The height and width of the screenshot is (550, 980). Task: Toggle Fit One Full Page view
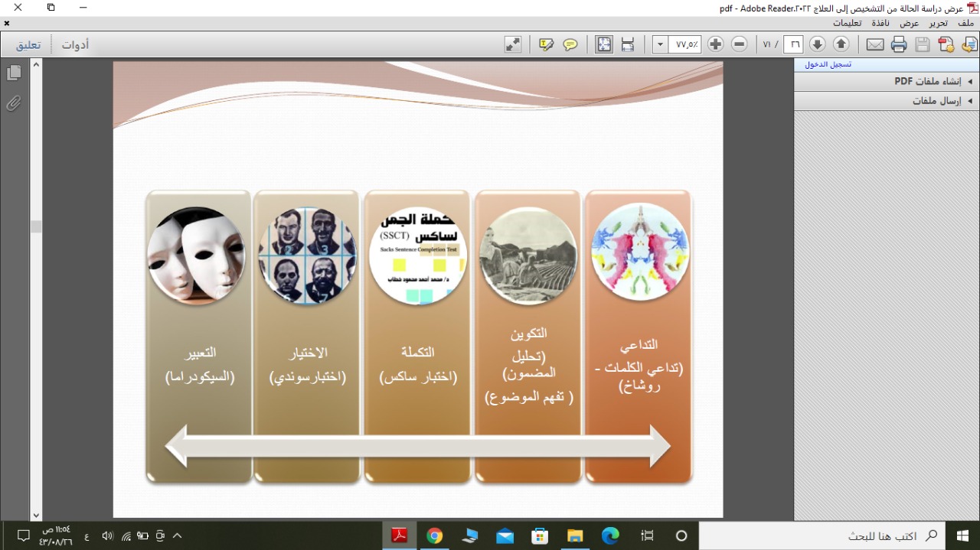(604, 44)
